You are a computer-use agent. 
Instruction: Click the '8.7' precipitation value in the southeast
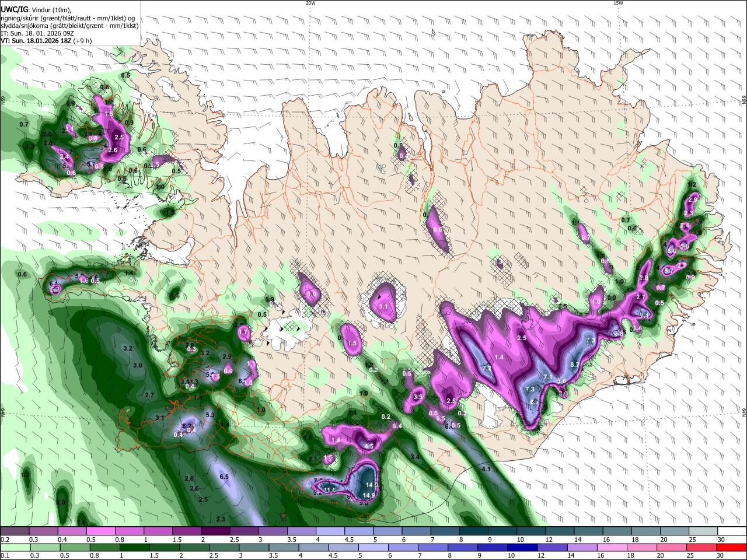[x=574, y=365]
